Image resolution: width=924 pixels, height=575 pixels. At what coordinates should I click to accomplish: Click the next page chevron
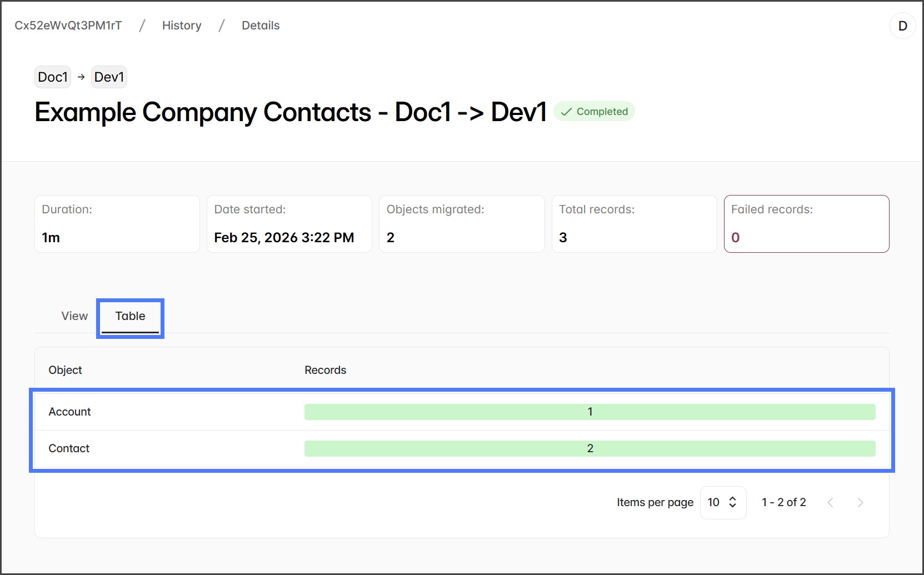click(x=860, y=502)
